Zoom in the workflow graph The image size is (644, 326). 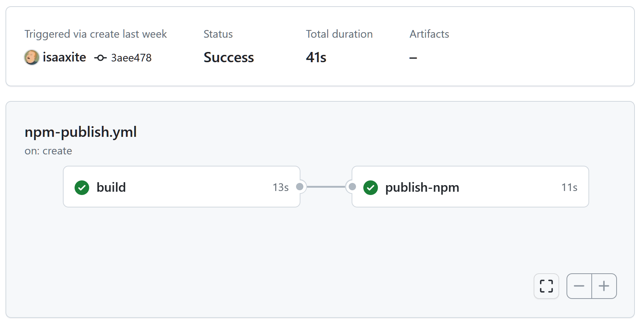[x=604, y=286]
